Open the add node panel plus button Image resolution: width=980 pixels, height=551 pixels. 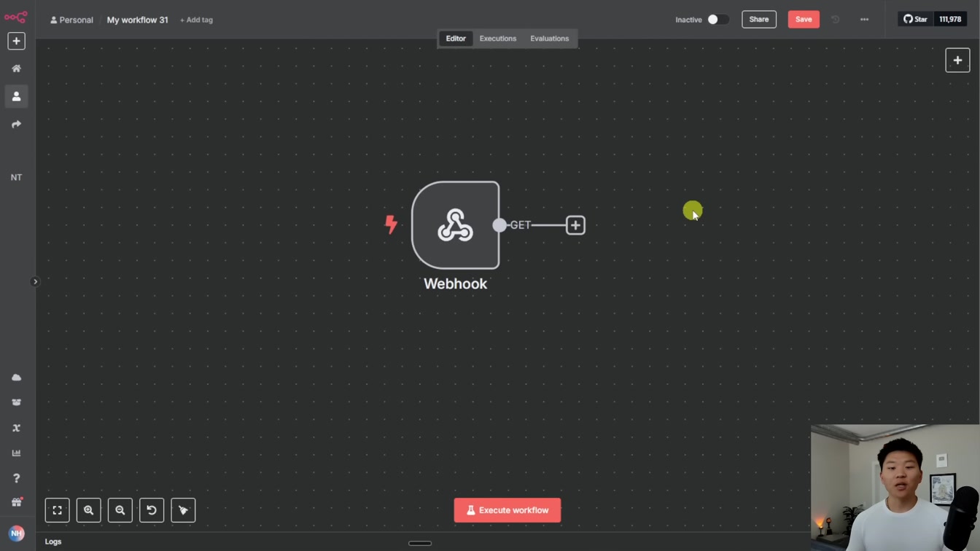tap(957, 60)
